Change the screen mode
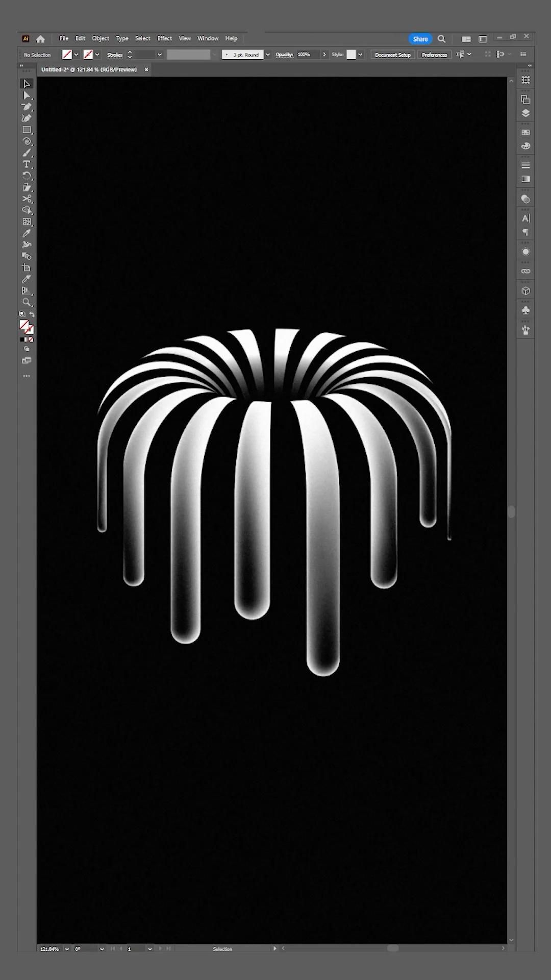 click(27, 360)
